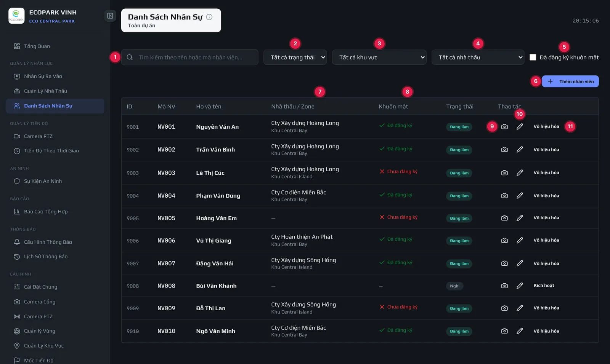The image size is (610, 364).
Task: Click the info icon beside Danh Sách Nhân Sự title
Action: tap(209, 17)
